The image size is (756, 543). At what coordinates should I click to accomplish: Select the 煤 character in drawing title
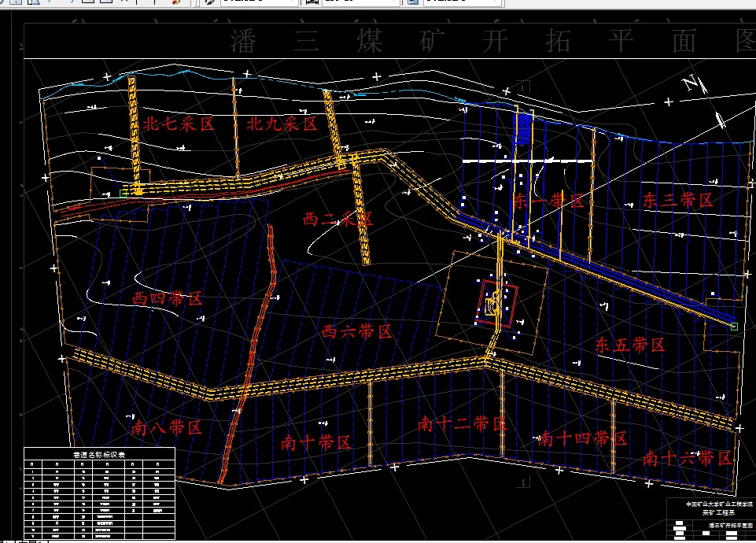pyautogui.click(x=369, y=41)
